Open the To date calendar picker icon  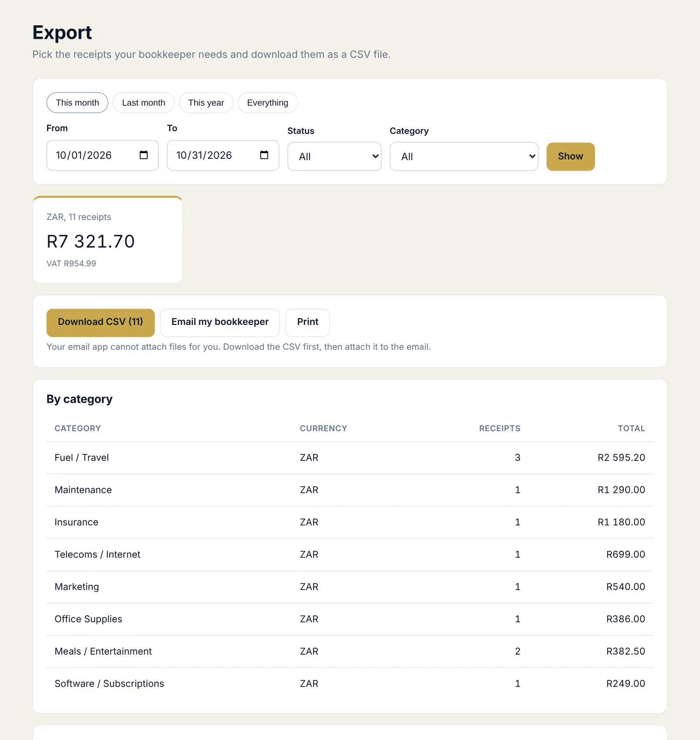click(x=264, y=155)
